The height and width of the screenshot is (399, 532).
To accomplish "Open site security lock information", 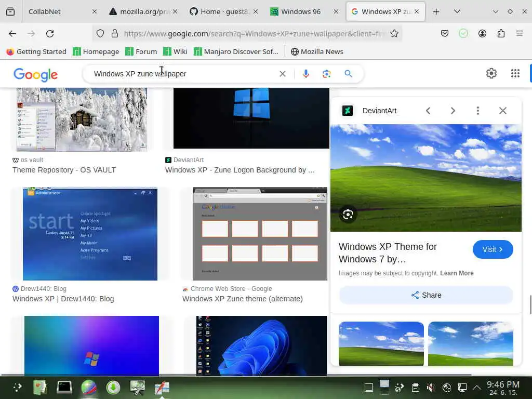I will tap(115, 34).
